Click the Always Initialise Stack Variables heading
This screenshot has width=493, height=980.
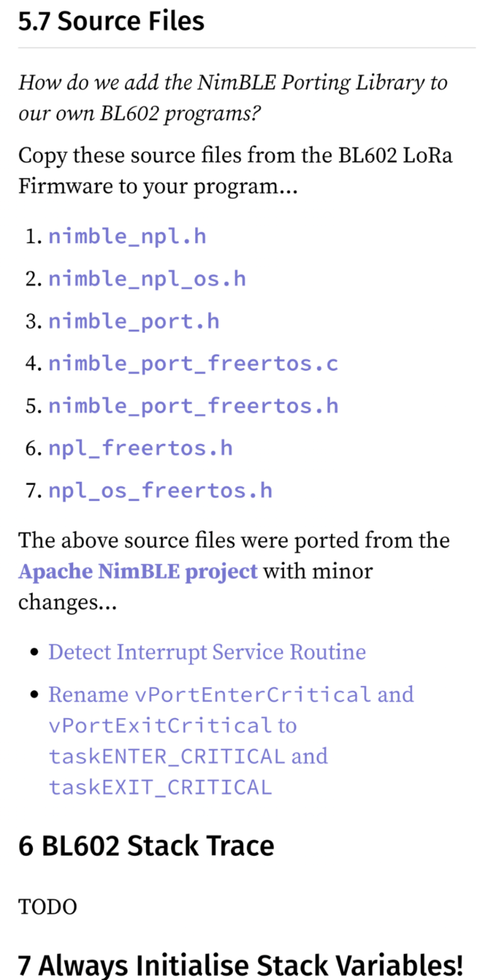pyautogui.click(x=241, y=965)
